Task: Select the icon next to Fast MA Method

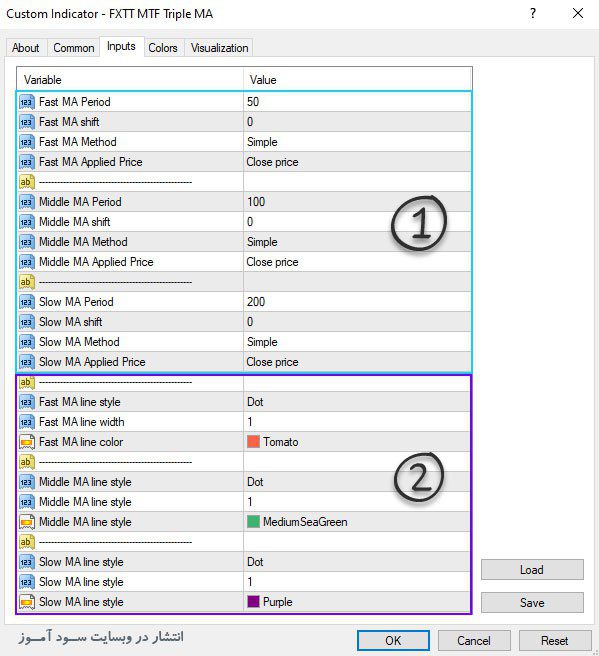Action: 26,142
